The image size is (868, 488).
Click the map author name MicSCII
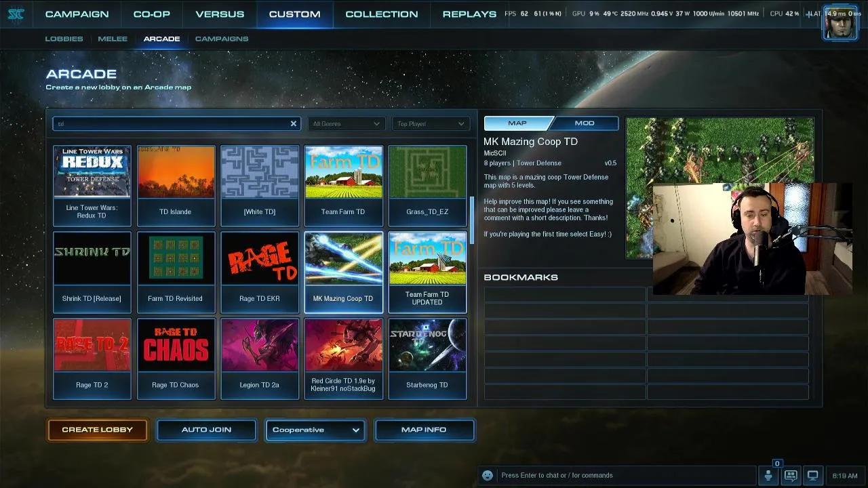coord(495,153)
